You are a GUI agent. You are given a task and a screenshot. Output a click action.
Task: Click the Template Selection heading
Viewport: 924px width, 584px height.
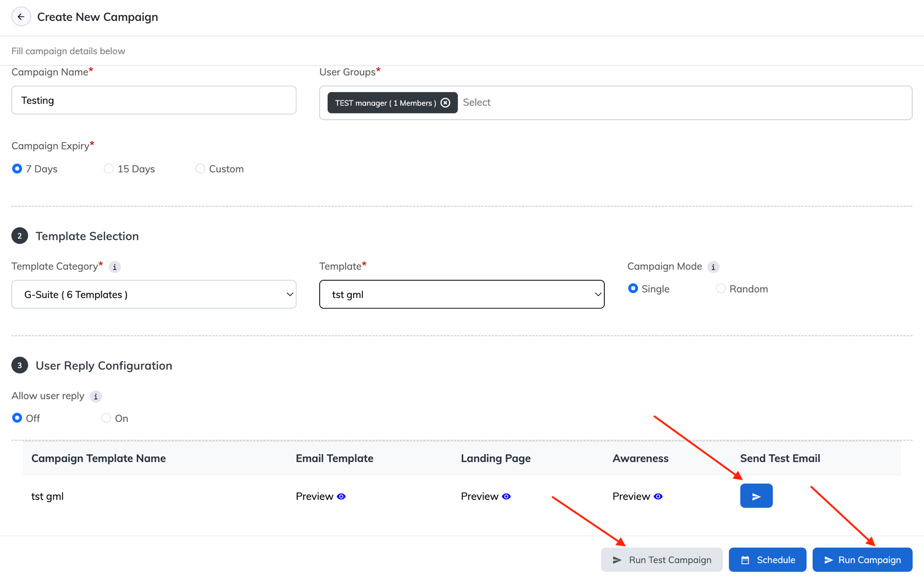[x=87, y=236]
